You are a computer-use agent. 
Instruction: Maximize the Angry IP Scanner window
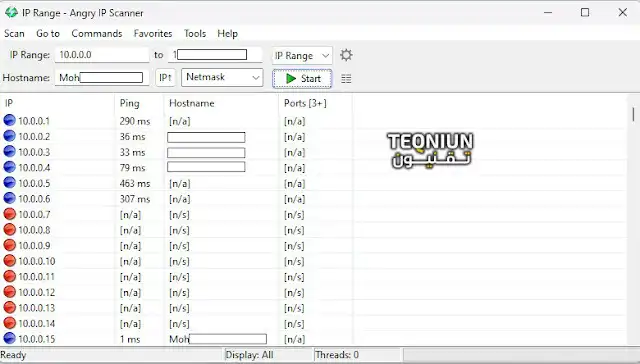click(x=585, y=13)
